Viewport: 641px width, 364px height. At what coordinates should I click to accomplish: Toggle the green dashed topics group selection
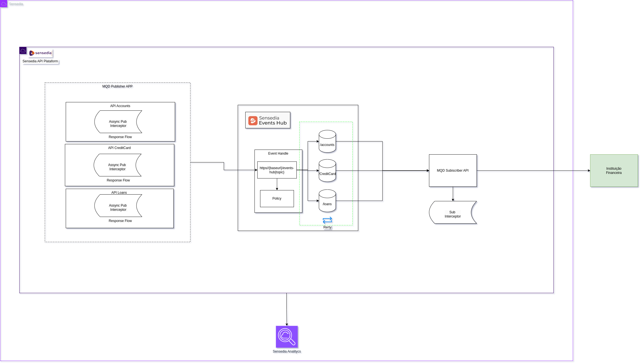pyautogui.click(x=326, y=122)
